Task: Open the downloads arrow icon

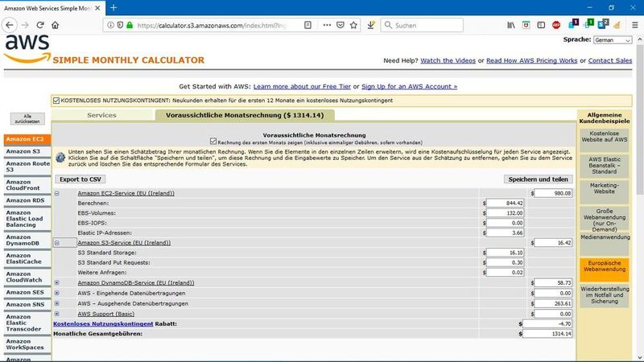Action: pyautogui.click(x=371, y=25)
